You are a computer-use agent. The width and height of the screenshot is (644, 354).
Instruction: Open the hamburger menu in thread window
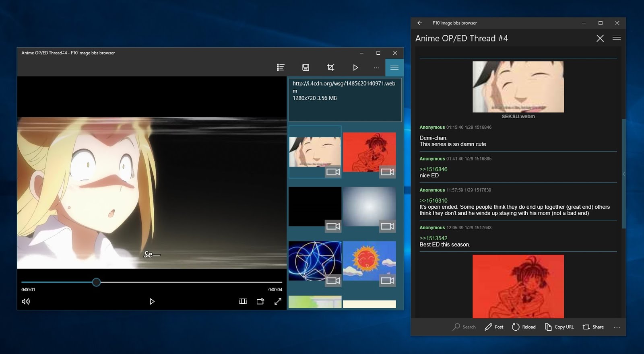pos(616,38)
